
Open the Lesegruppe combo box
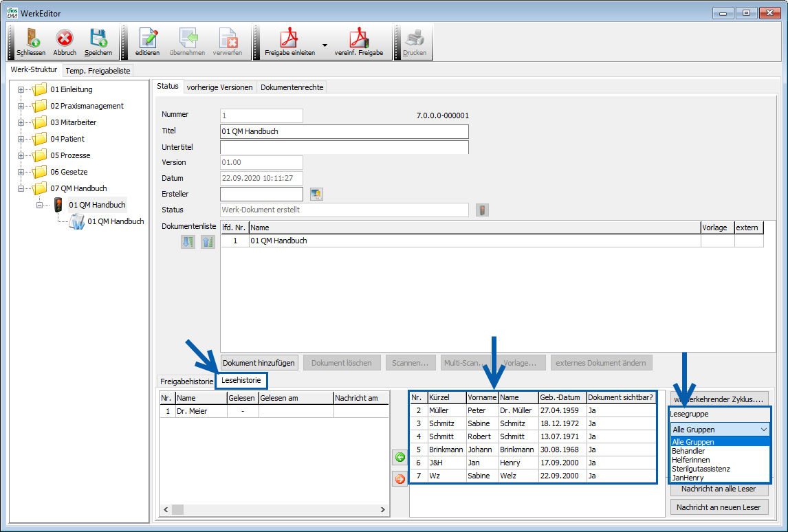click(x=720, y=429)
